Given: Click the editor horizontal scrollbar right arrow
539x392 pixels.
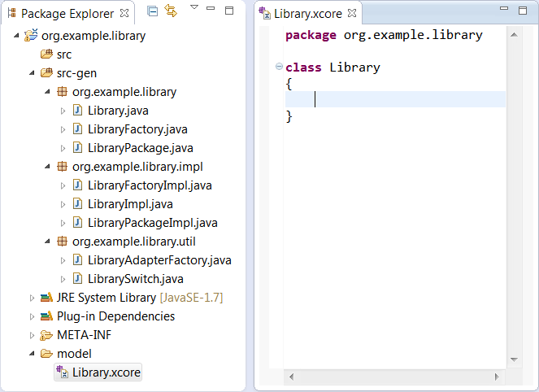Looking at the screenshot, I should [497, 377].
